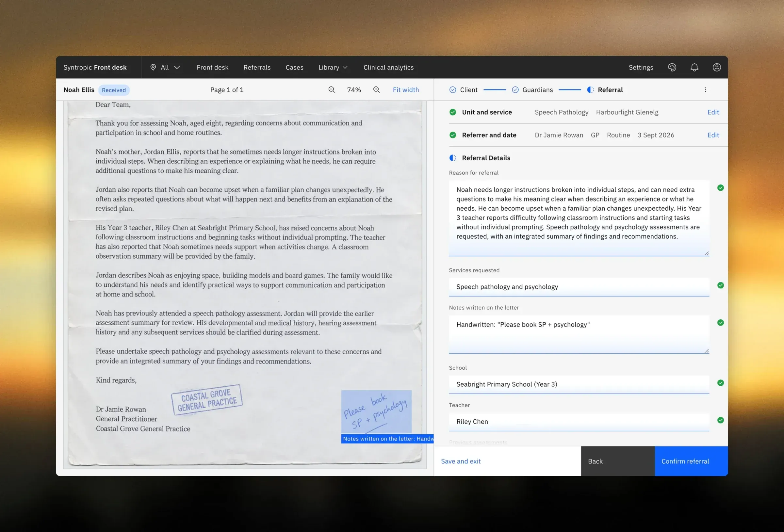
Task: Click the Notes written on the letter field
Action: point(579,334)
